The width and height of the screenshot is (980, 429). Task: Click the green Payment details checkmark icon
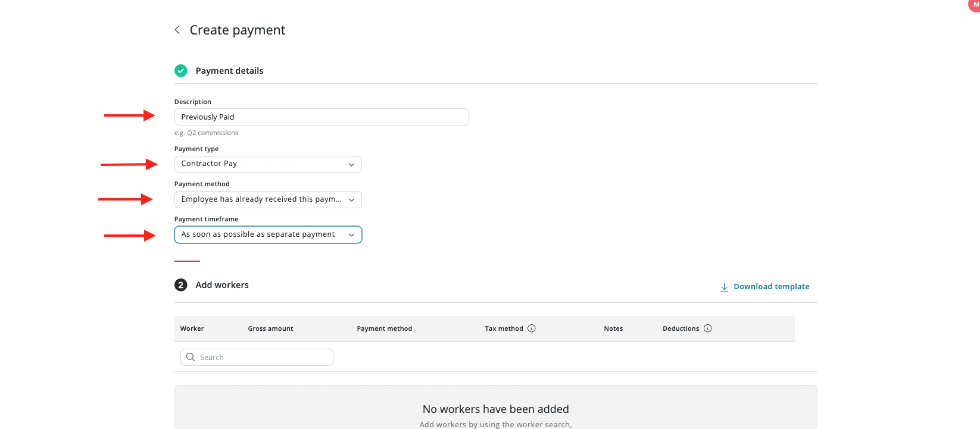pyautogui.click(x=181, y=71)
